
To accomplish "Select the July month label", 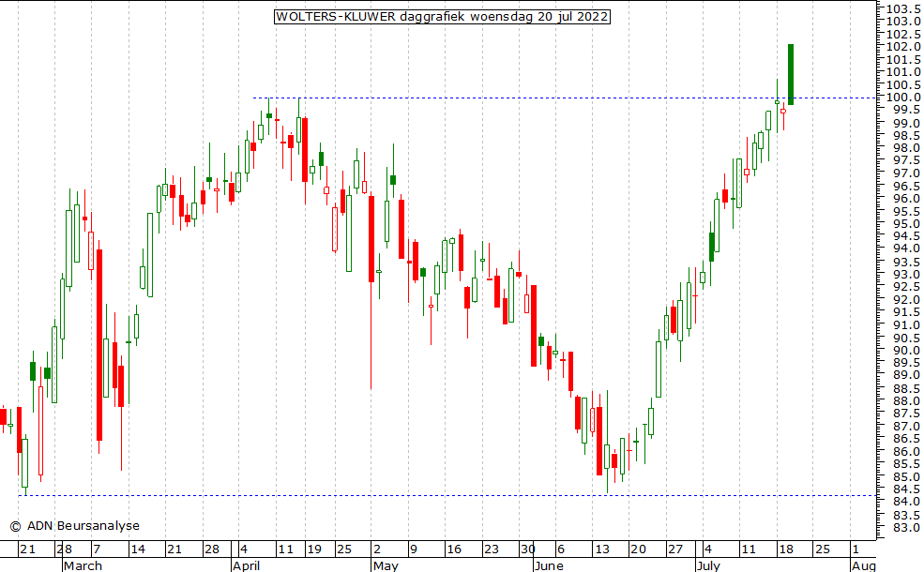I will 707,565.
